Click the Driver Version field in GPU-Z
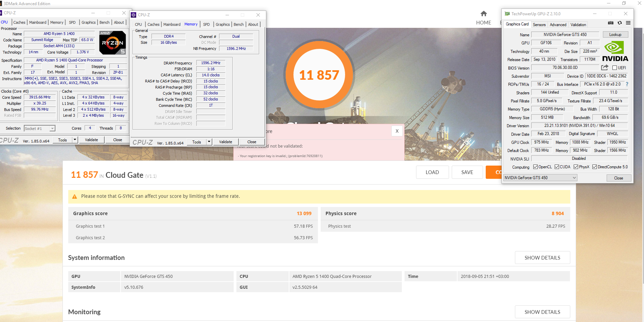 [x=579, y=126]
